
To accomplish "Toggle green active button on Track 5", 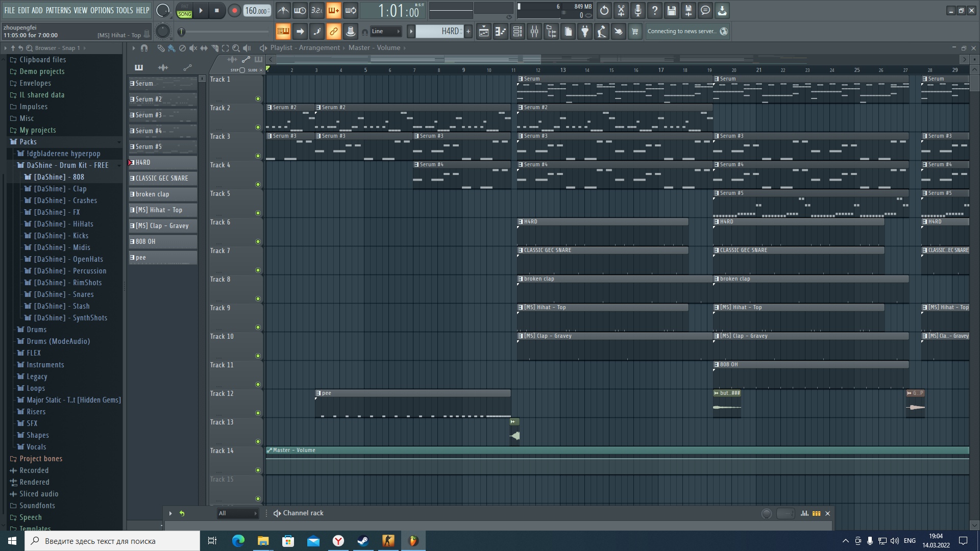I will point(258,185).
